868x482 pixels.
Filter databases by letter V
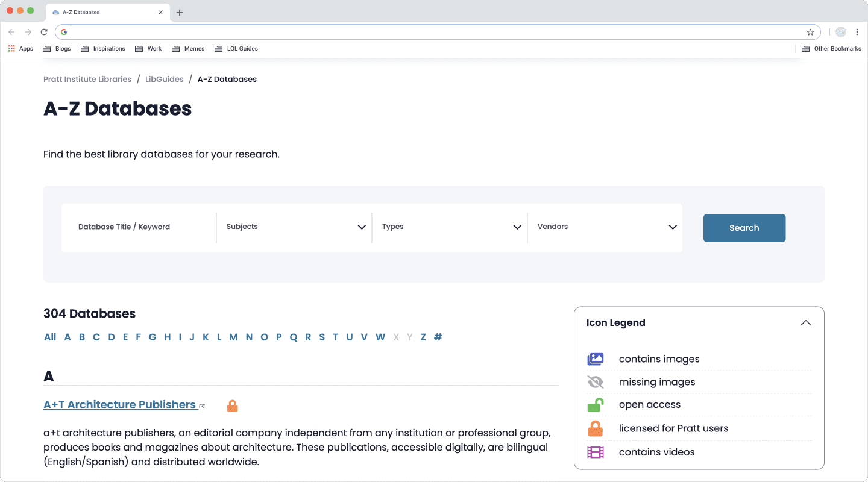click(364, 337)
